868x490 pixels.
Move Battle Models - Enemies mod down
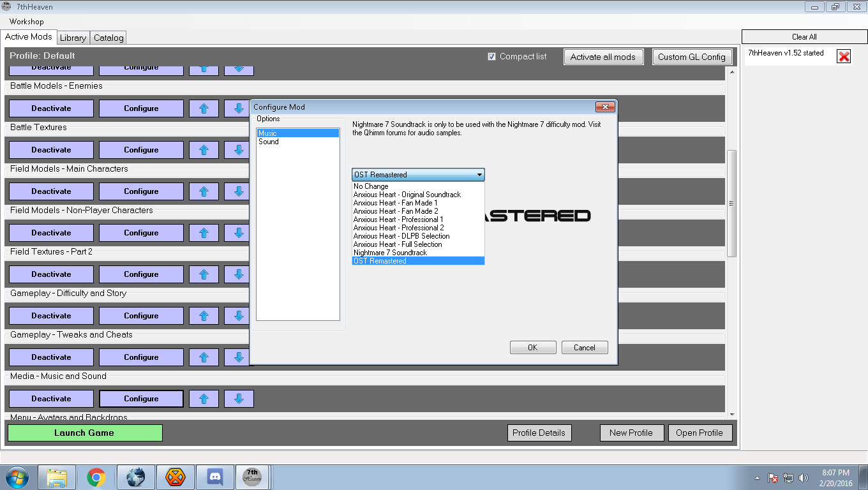coord(237,108)
